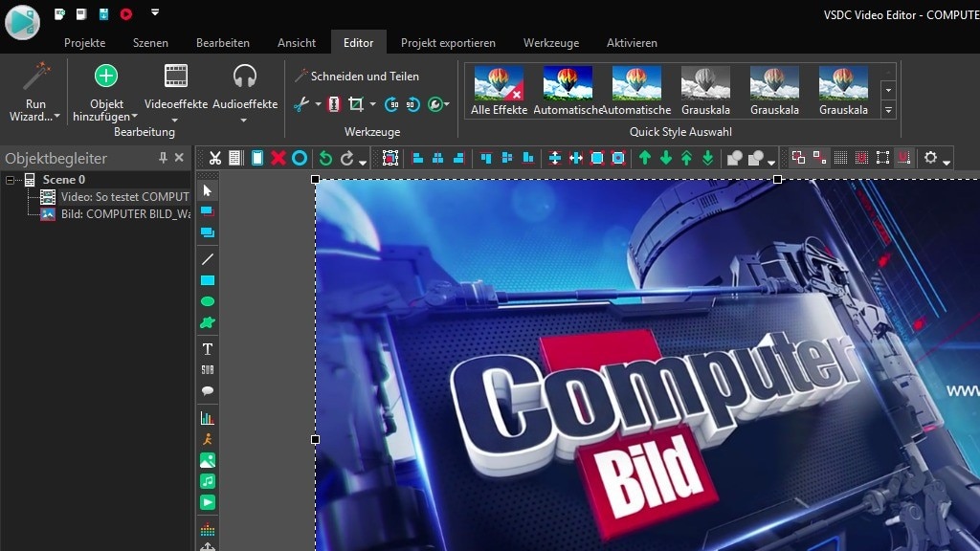Unpin the Objektbegleiter panel
Screen dimensions: 980x551
[x=163, y=158]
